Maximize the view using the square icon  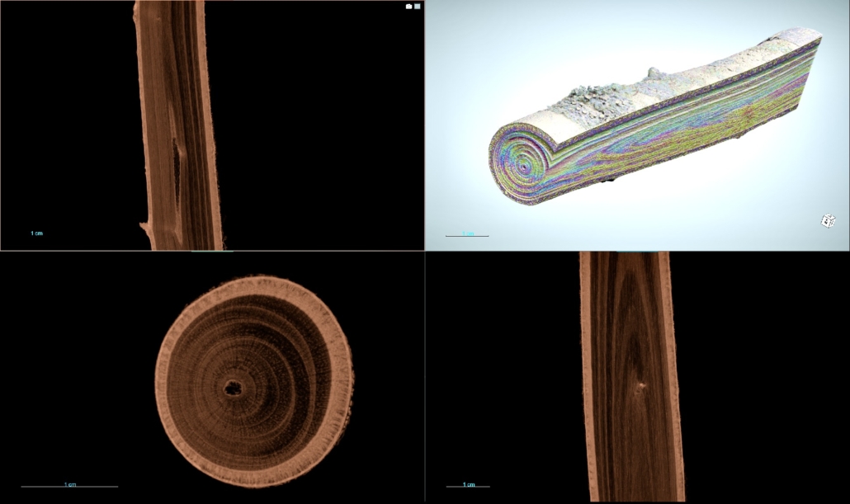(418, 6)
